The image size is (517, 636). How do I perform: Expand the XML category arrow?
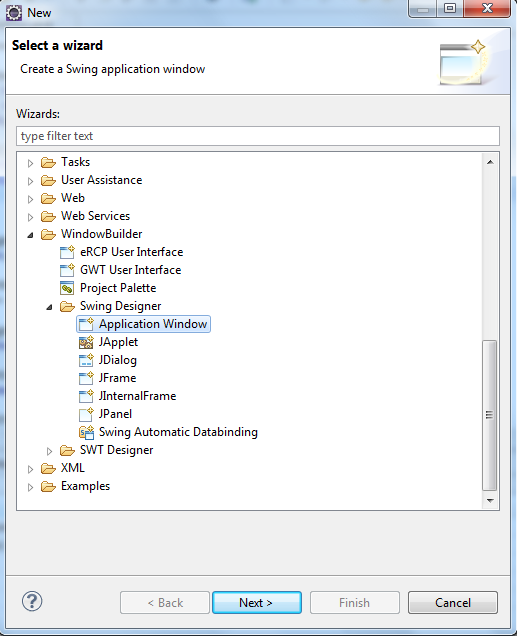tap(30, 469)
